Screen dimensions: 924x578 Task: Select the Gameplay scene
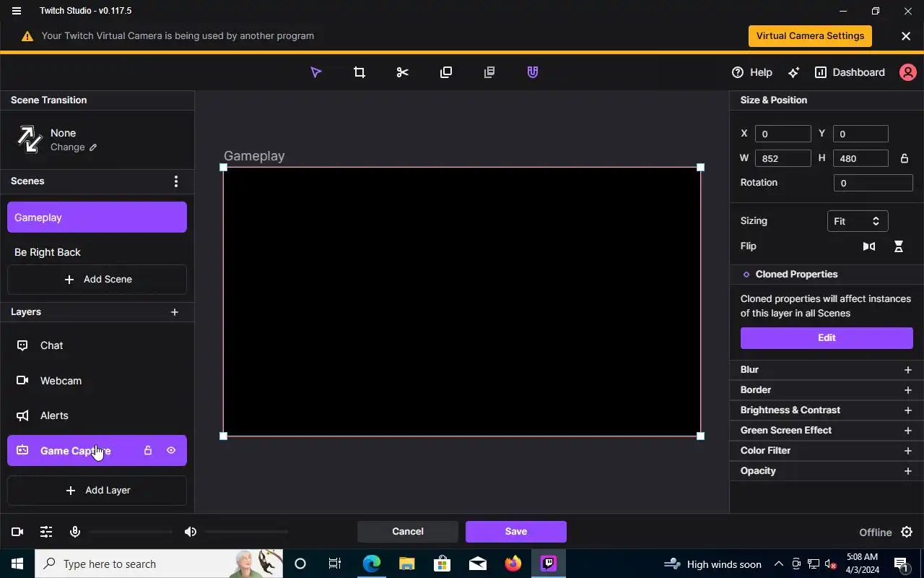(x=97, y=217)
